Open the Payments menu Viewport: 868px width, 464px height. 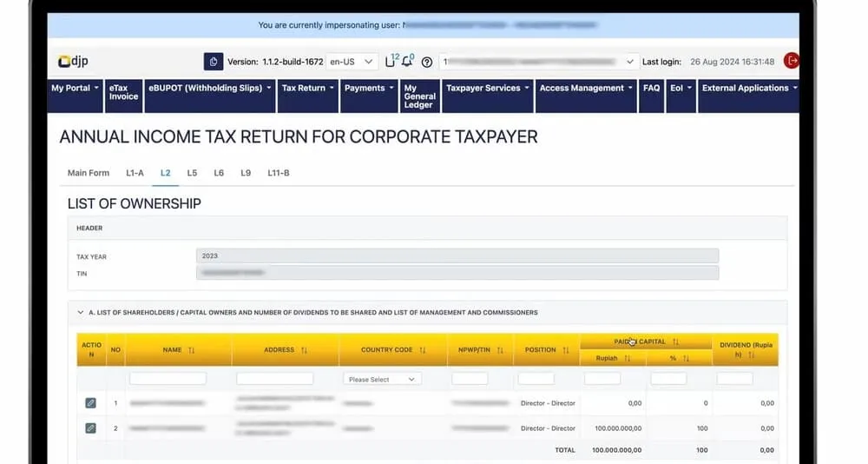tap(369, 96)
